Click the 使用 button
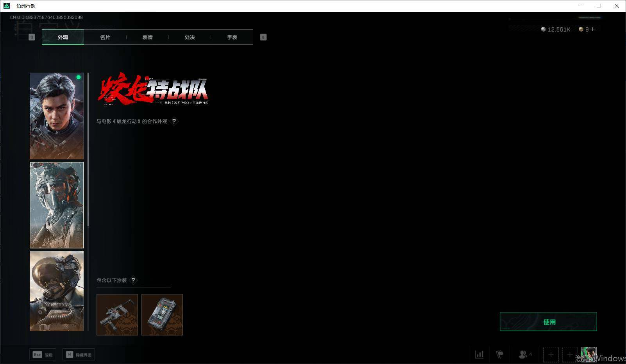Image resolution: width=626 pixels, height=364 pixels. [x=548, y=322]
